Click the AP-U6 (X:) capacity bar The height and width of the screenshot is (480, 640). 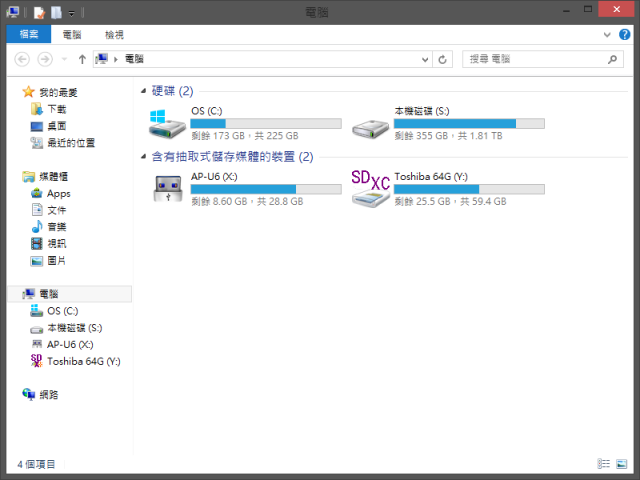[266, 189]
